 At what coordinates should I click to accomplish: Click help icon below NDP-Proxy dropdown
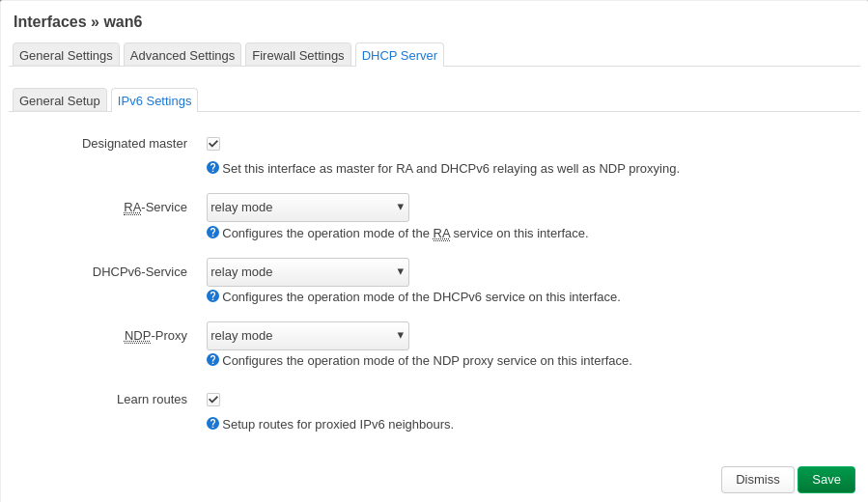(x=212, y=360)
